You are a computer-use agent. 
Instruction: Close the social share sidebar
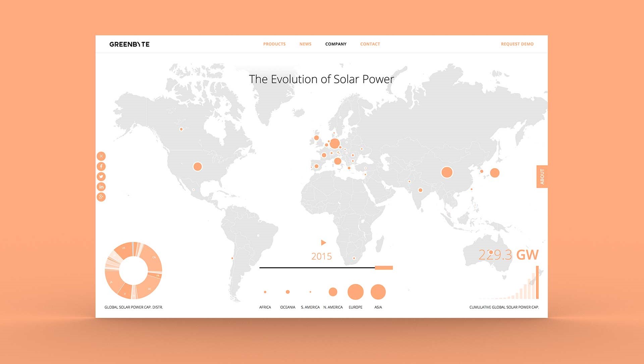(101, 156)
